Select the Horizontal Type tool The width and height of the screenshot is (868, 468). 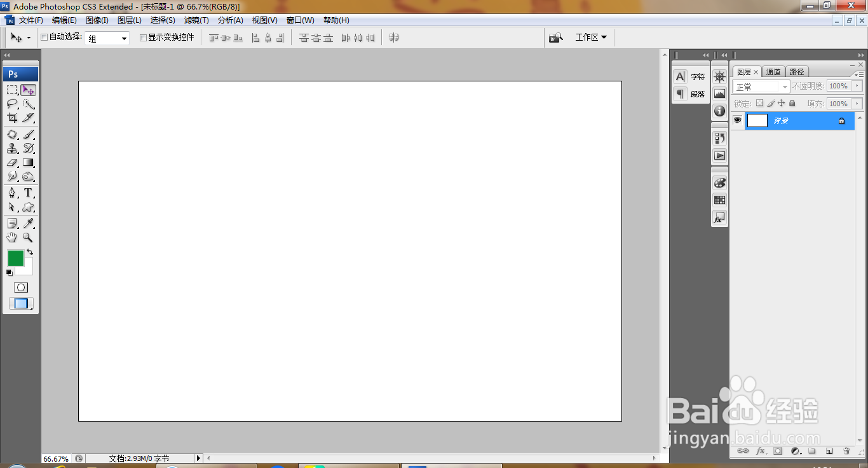(29, 193)
